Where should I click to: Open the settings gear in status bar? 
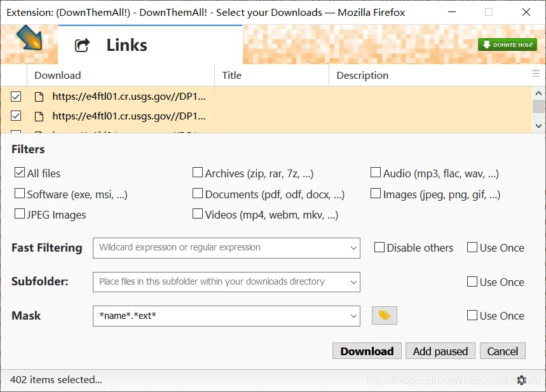[521, 380]
